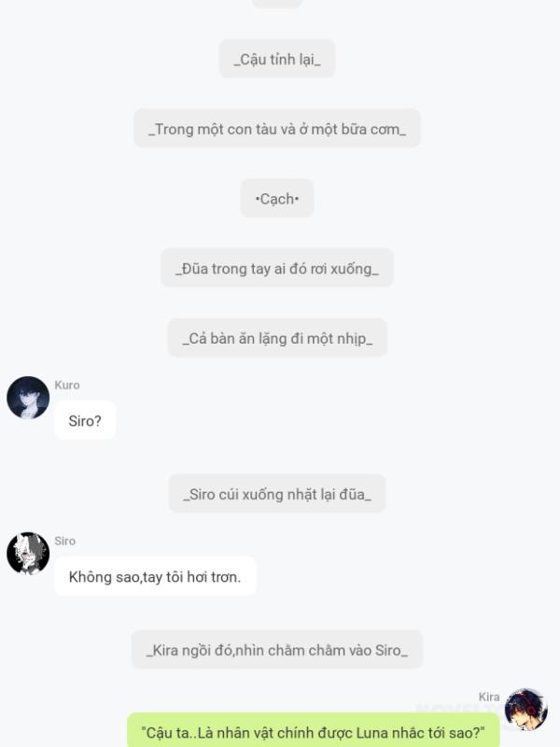The width and height of the screenshot is (560, 747).
Task: Tap the narration about con tàu và bữa cơm
Action: [x=277, y=129]
